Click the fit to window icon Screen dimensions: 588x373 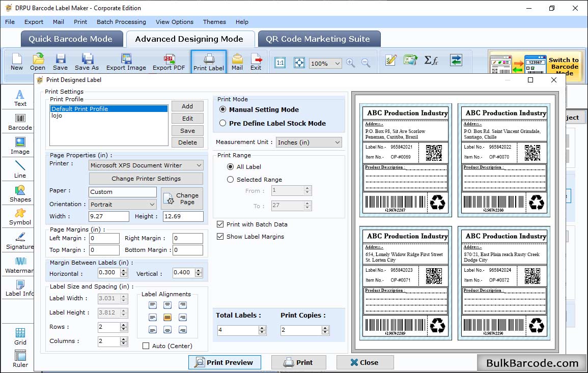point(299,63)
